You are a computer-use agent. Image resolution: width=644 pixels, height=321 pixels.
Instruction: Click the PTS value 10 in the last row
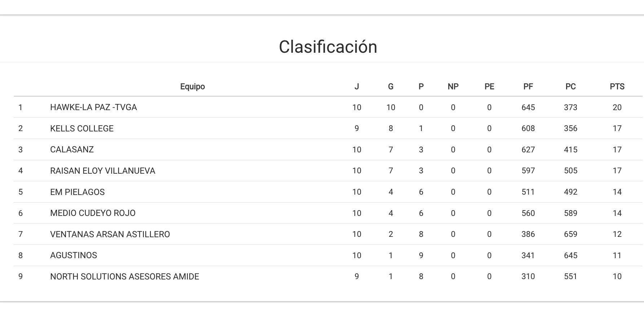[617, 277]
